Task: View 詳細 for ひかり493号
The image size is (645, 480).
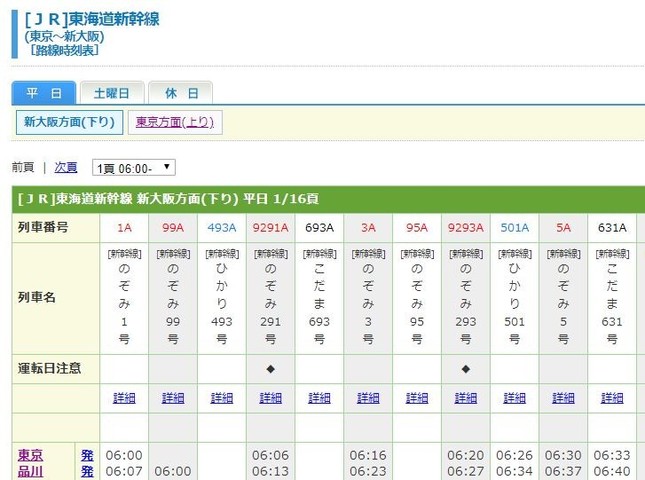Action: [x=222, y=398]
